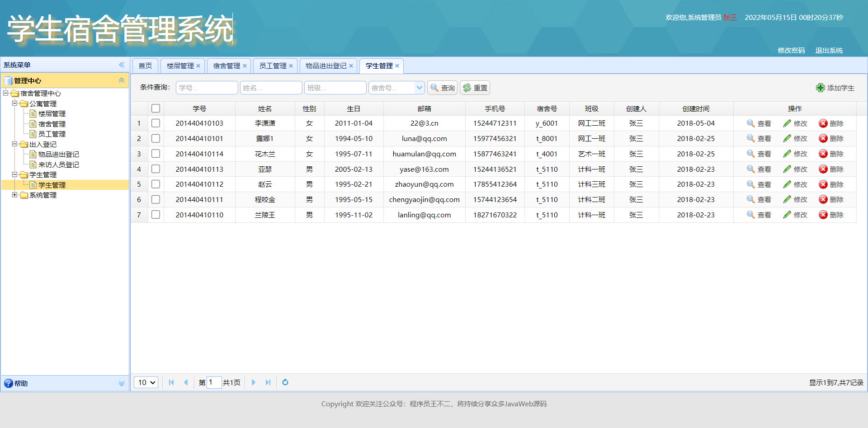
Task: Click the 修改 pencil icon for 露娜1
Action: [786, 138]
